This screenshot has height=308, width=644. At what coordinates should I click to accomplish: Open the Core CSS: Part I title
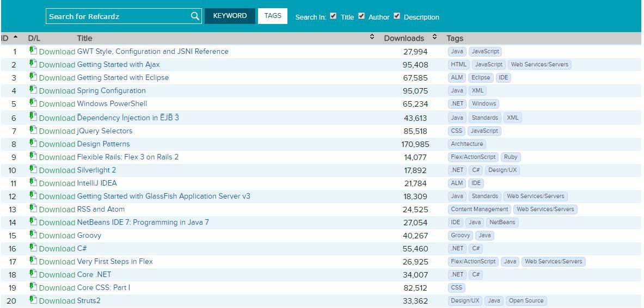(103, 287)
